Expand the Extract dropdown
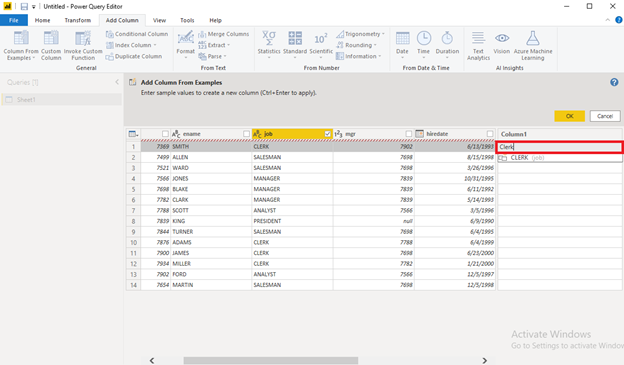Image resolution: width=624 pixels, height=365 pixels. (228, 45)
